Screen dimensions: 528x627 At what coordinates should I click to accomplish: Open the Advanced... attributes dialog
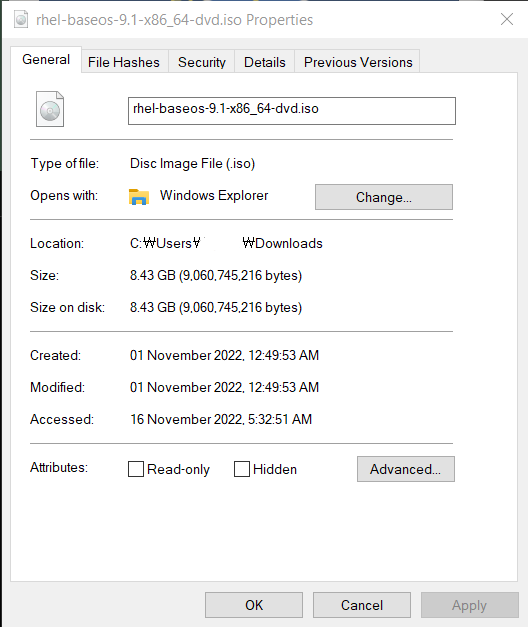(x=406, y=469)
